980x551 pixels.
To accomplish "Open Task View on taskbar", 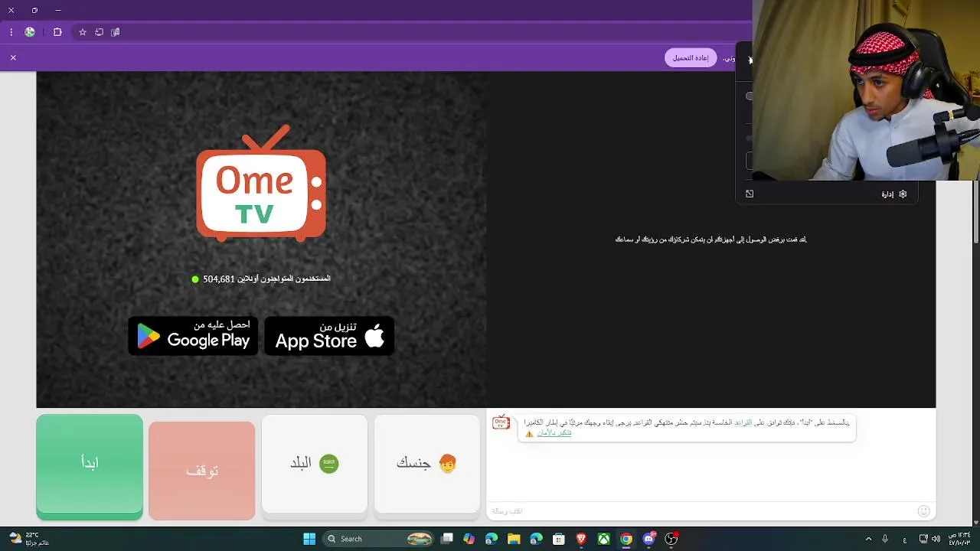I will pyautogui.click(x=447, y=539).
